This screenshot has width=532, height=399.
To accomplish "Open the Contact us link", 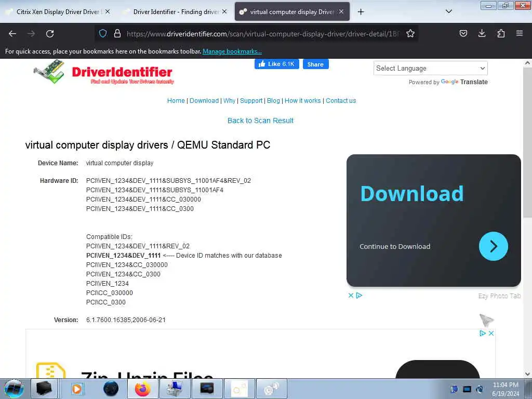I will point(341,101).
